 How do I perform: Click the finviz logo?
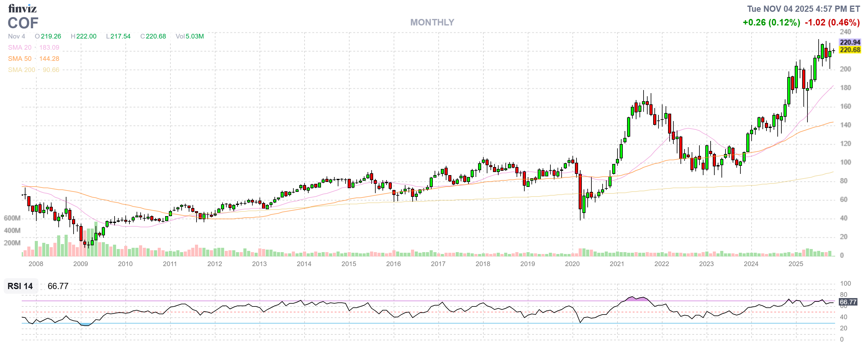[22, 8]
